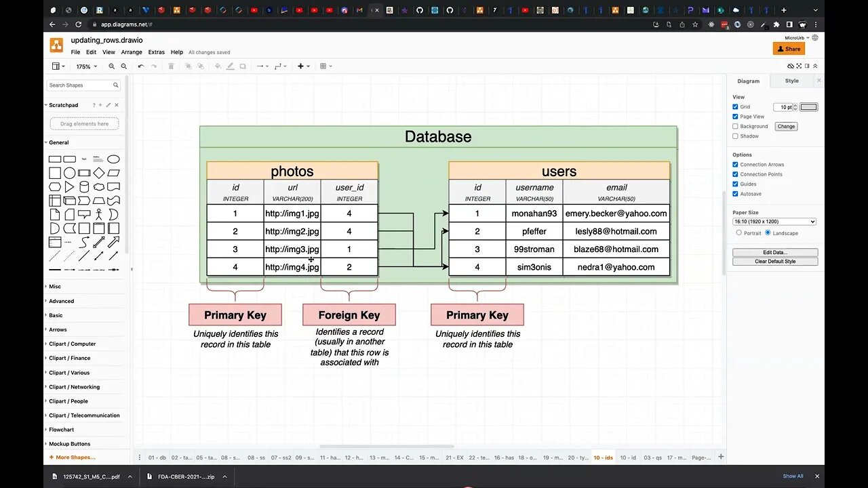Screen dimensions: 868x488
Task: Select the ellipse shape in General
Action: [113, 159]
